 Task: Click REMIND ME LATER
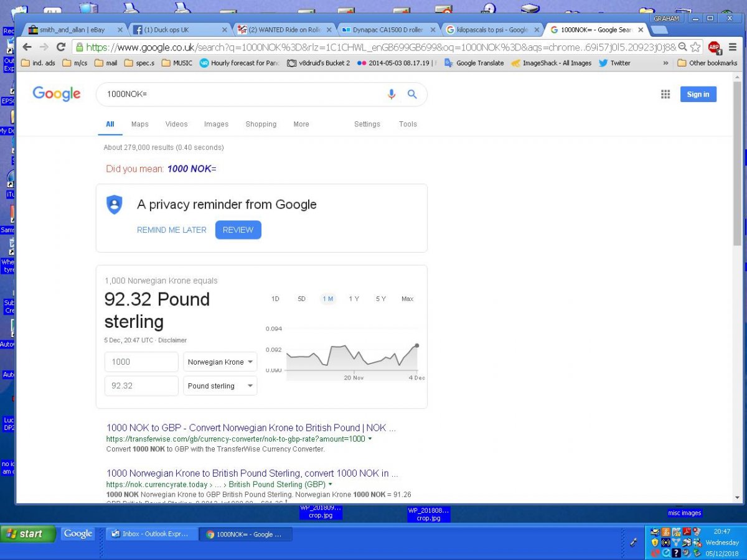coord(172,230)
